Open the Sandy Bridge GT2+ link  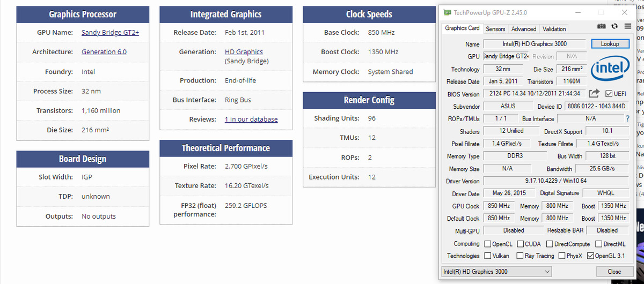110,33
